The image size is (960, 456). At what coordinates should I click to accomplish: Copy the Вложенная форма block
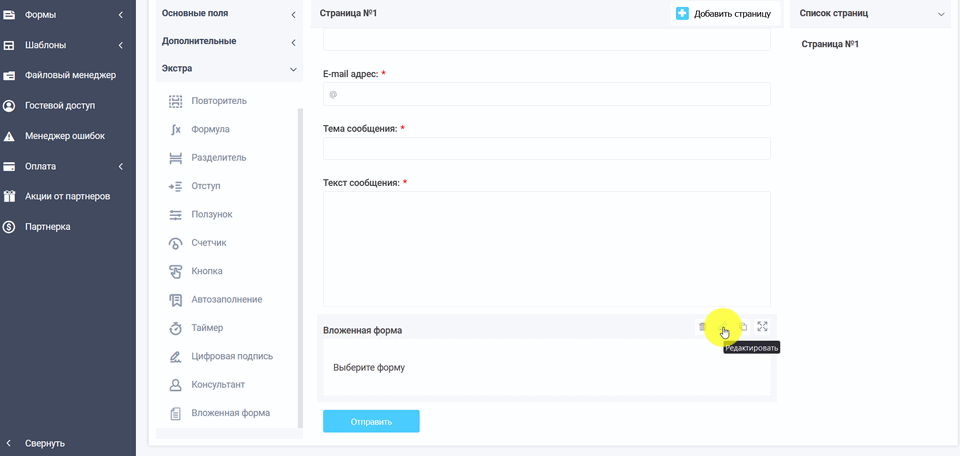pyautogui.click(x=743, y=327)
